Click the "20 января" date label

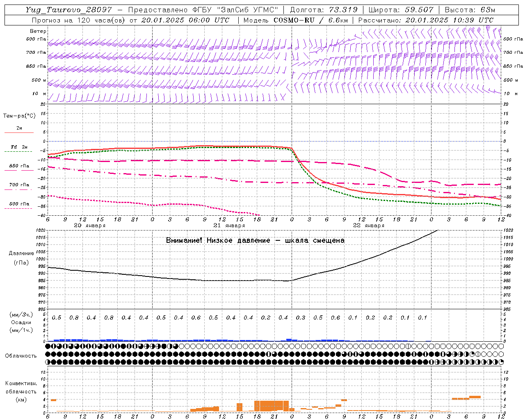89,226
